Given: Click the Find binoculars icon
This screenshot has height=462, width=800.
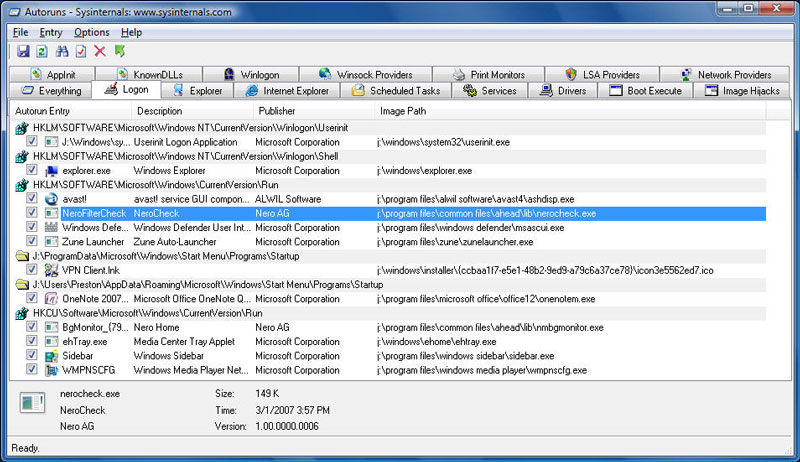Looking at the screenshot, I should pyautogui.click(x=61, y=51).
